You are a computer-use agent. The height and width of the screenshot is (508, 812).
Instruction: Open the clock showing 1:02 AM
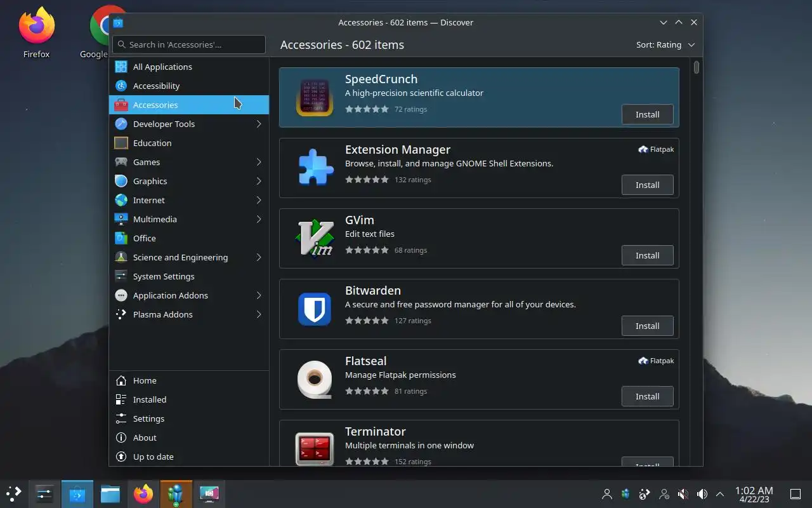pos(754,494)
